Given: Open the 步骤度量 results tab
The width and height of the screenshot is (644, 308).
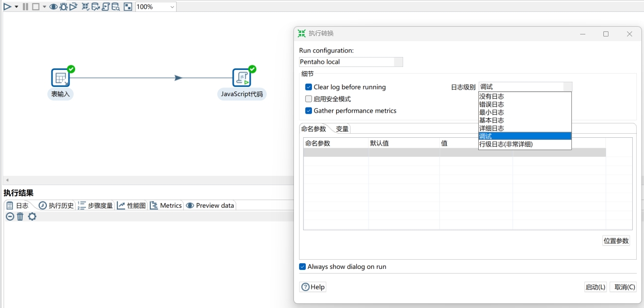Looking at the screenshot, I should click(x=95, y=205).
